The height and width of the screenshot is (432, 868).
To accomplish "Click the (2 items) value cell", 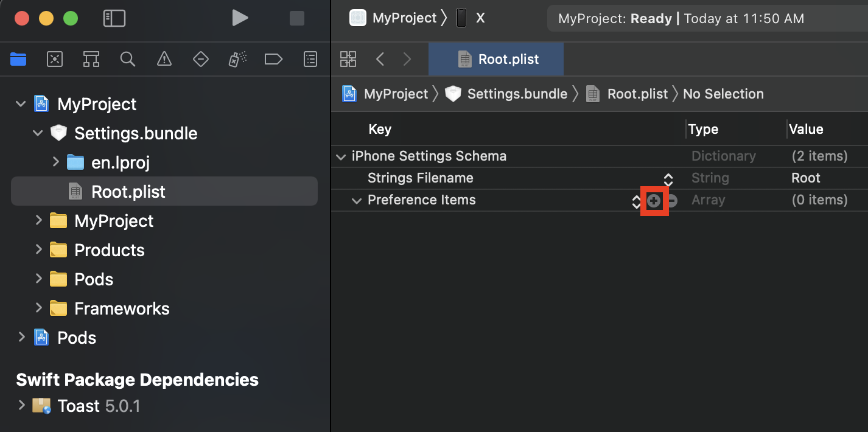I will coord(820,156).
